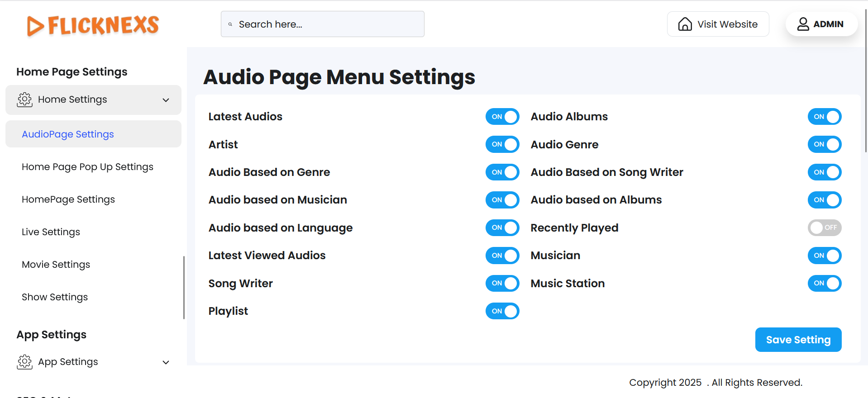This screenshot has width=868, height=398.
Task: Switch off the Music Station toggle
Action: 824,283
